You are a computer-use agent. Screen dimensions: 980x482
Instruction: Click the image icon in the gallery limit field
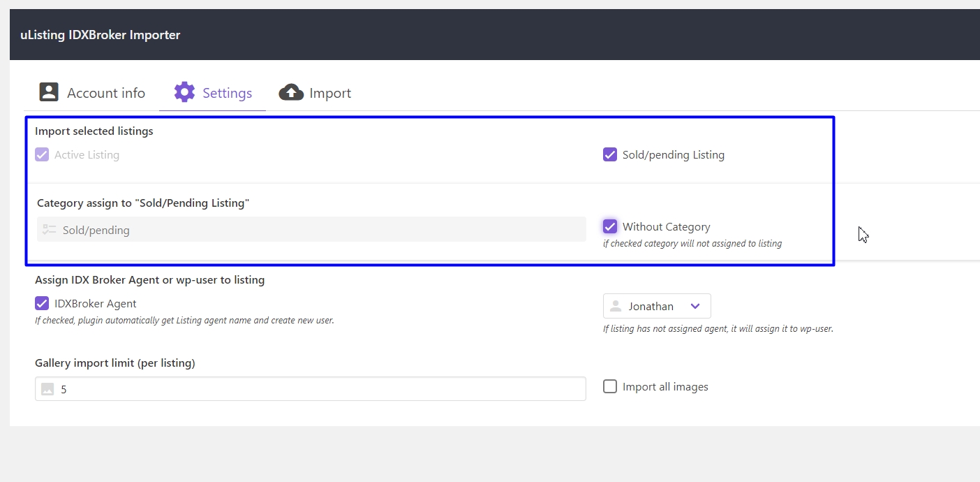47,389
